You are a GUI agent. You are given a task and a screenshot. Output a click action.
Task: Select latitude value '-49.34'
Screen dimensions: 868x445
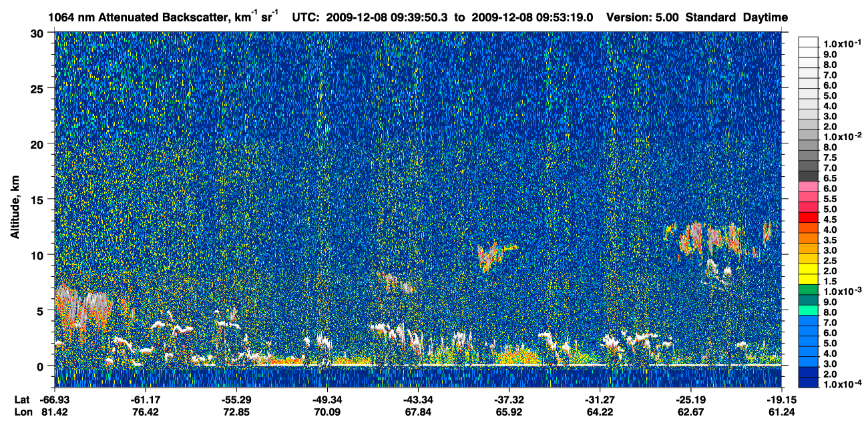pos(327,400)
